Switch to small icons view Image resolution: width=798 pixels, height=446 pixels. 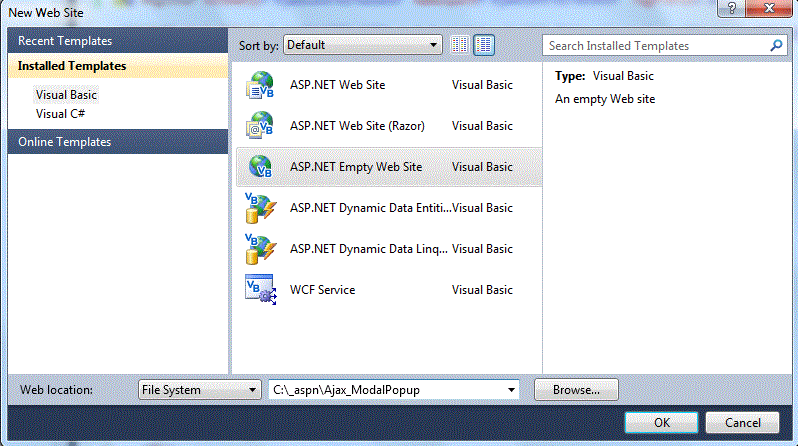click(x=460, y=45)
